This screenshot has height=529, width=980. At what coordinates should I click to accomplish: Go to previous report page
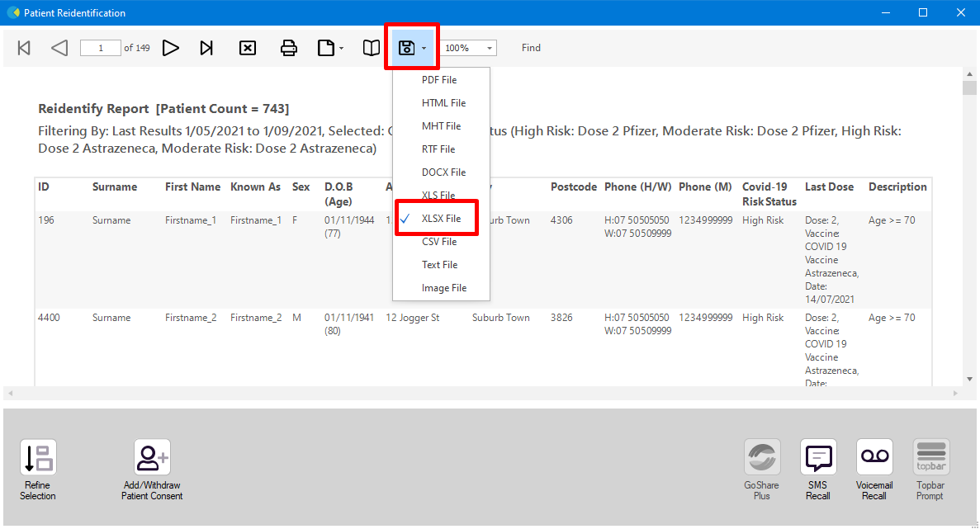[x=59, y=48]
